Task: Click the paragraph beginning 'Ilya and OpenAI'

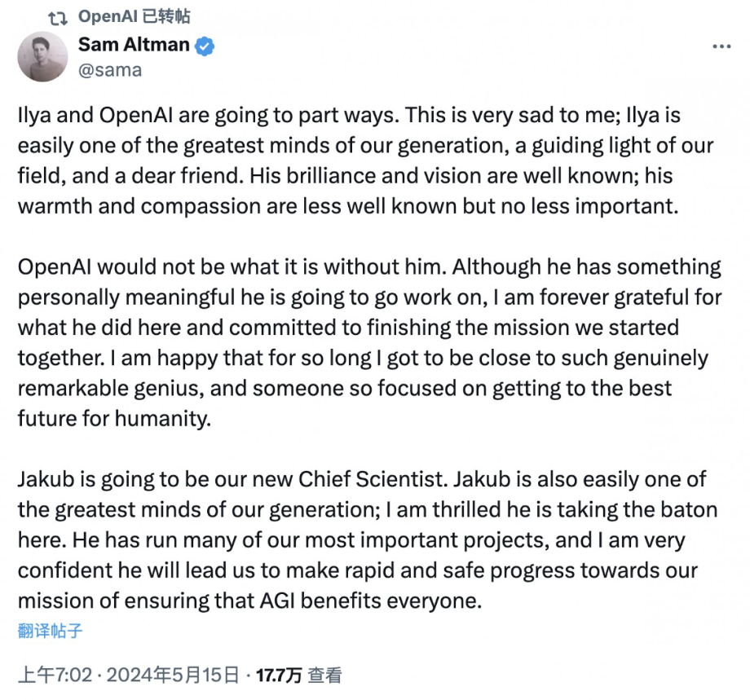Action: tap(365, 161)
